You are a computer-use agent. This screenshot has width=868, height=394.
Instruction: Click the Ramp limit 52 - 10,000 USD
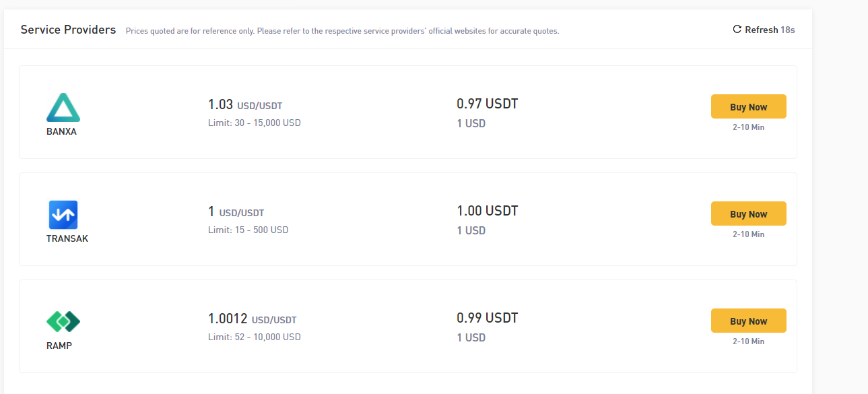[x=255, y=337]
